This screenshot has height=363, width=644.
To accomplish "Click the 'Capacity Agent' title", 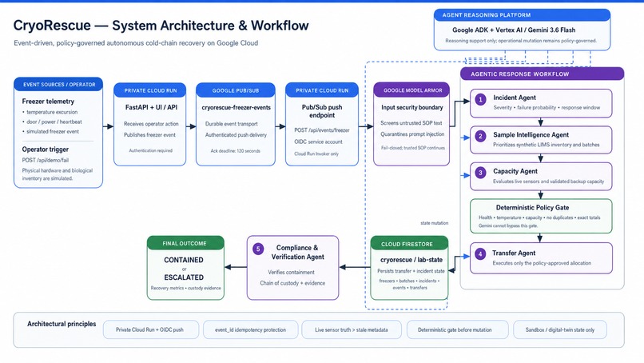I will [515, 171].
